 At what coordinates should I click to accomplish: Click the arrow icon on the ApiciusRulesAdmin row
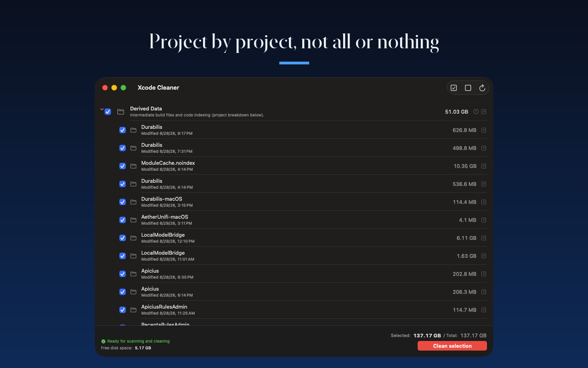point(484,310)
